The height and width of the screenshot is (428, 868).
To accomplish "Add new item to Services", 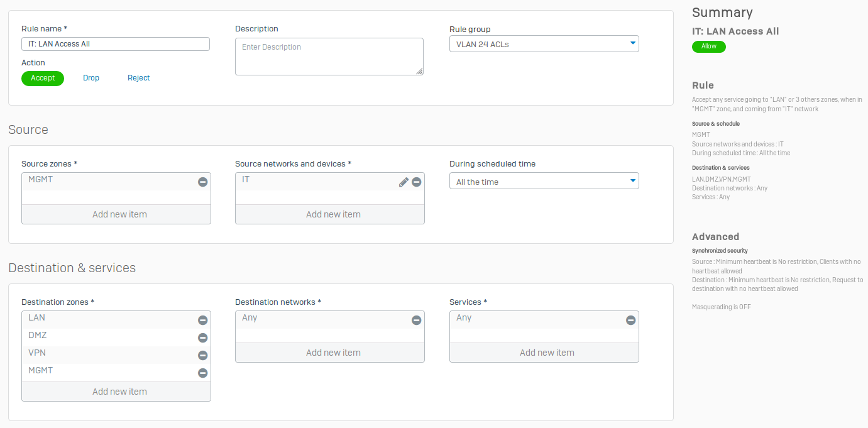I will pos(547,353).
